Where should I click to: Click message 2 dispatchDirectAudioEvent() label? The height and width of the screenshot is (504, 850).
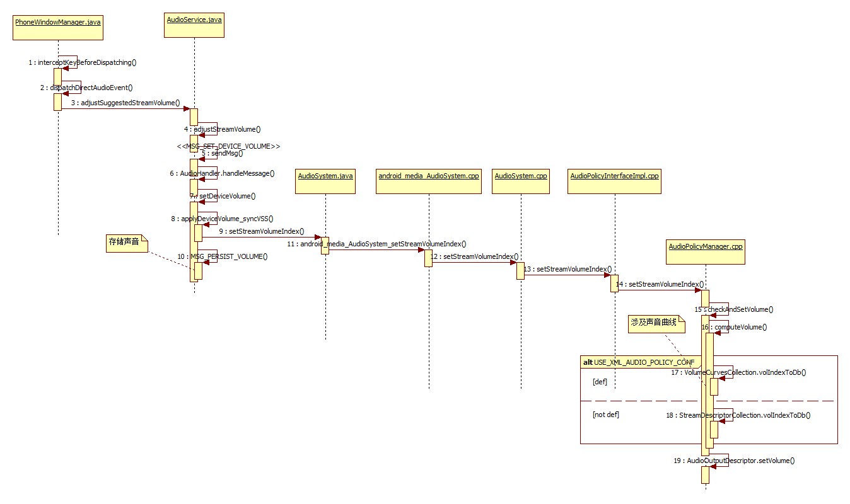(x=86, y=88)
